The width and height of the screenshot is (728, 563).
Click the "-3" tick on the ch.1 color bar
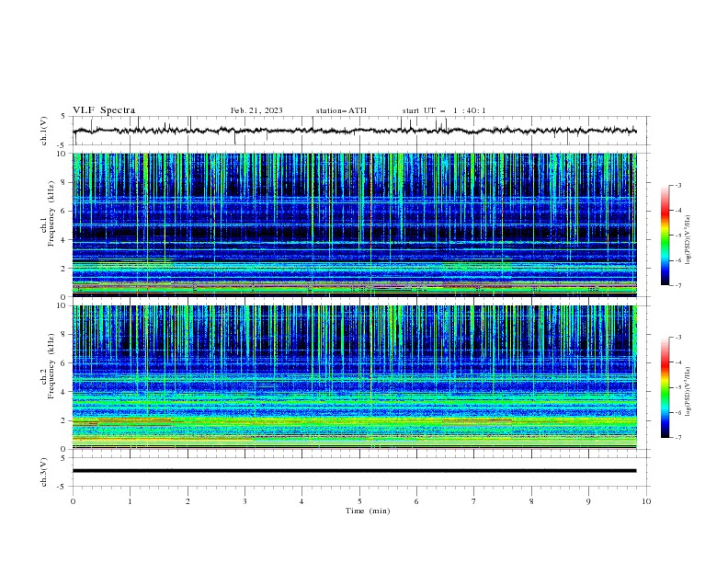678,185
